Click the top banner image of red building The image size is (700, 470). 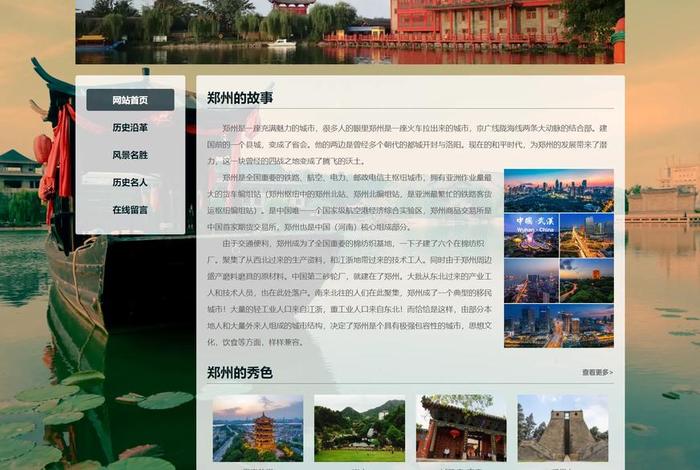pos(350,32)
